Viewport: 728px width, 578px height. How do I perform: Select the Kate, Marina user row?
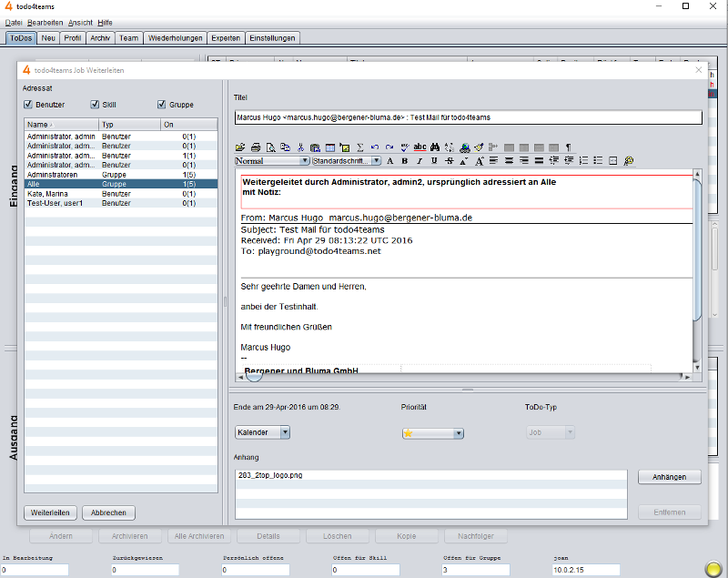click(x=121, y=194)
